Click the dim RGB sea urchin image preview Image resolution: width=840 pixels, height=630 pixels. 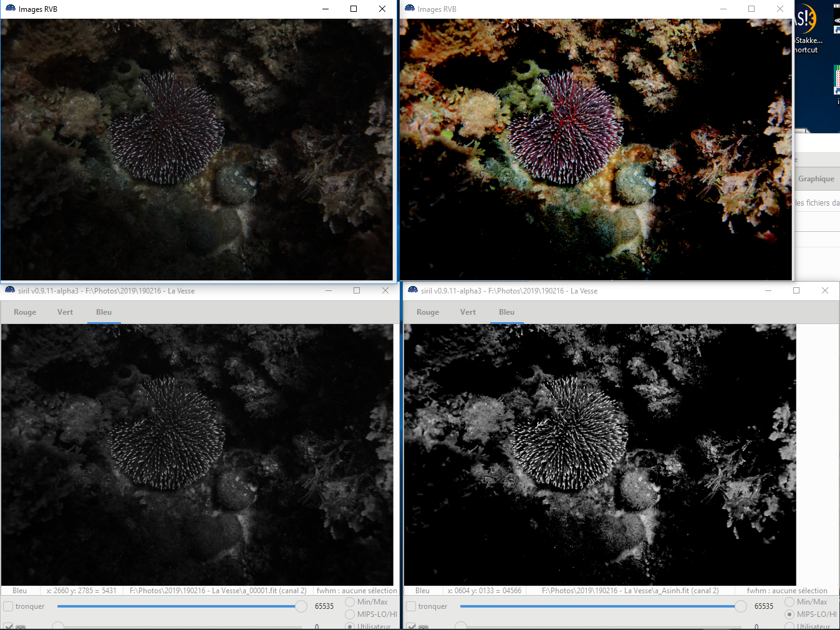pos(197,150)
